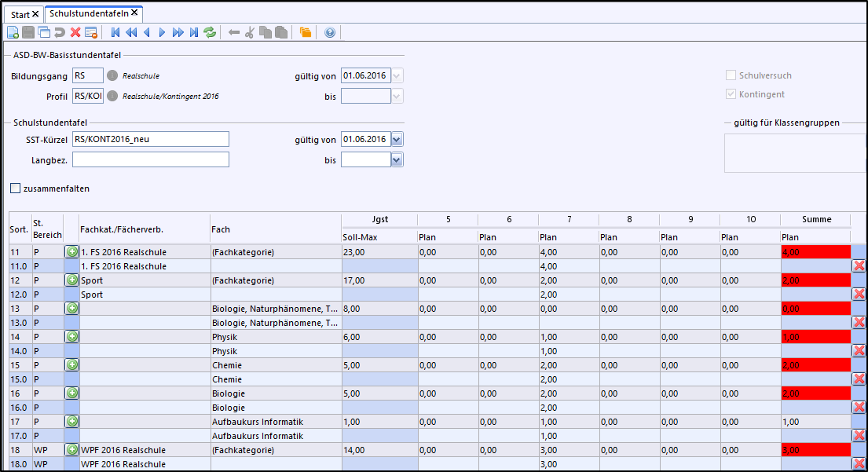Go to the last record icon
This screenshot has width=868, height=472.
coord(194,32)
